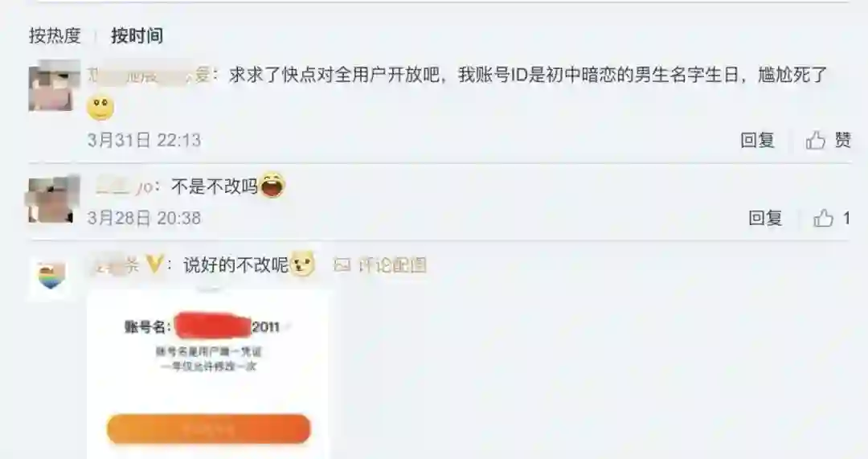Click laughing emoji in second comment
This screenshot has height=459, width=868.
(x=272, y=185)
